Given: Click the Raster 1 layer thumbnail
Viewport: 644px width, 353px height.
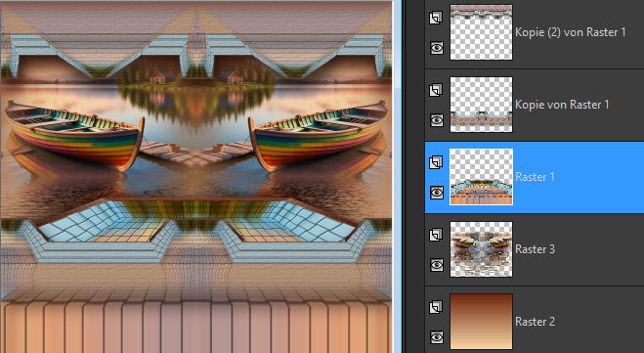Looking at the screenshot, I should click(x=482, y=177).
